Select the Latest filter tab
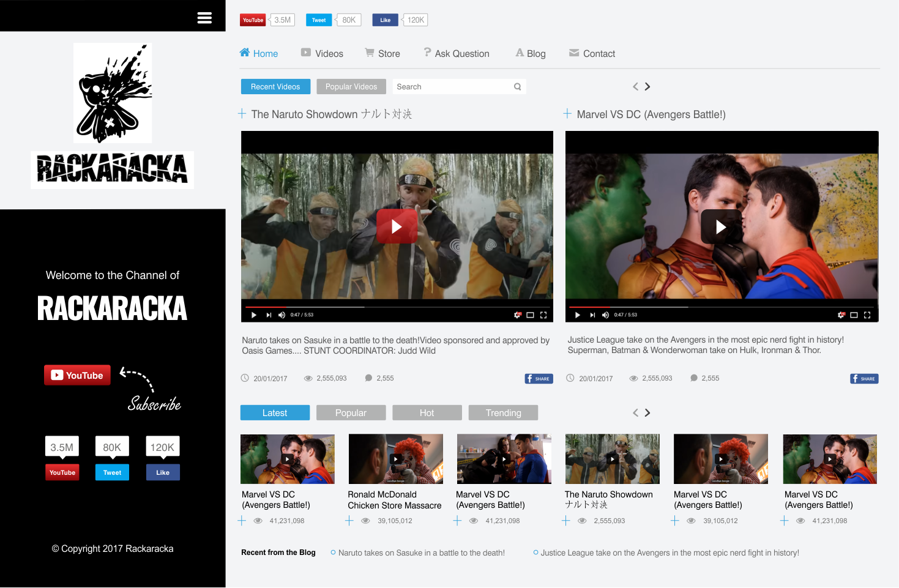This screenshot has height=588, width=899. [275, 413]
